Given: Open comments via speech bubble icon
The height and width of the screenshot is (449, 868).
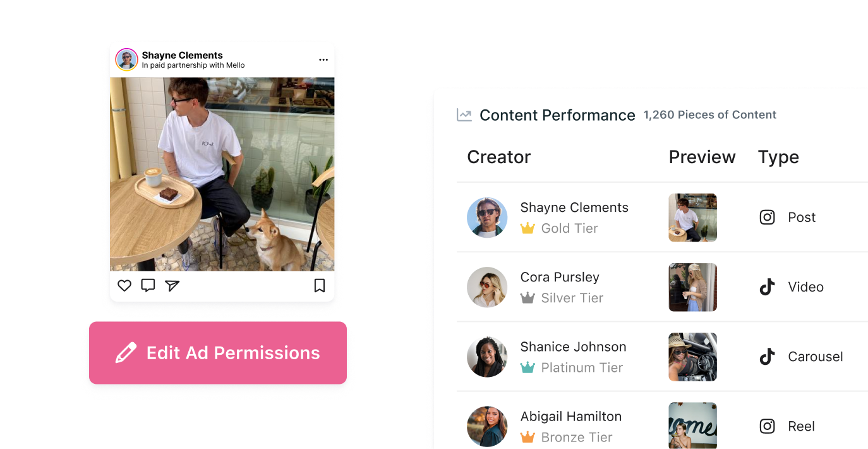Looking at the screenshot, I should (148, 285).
